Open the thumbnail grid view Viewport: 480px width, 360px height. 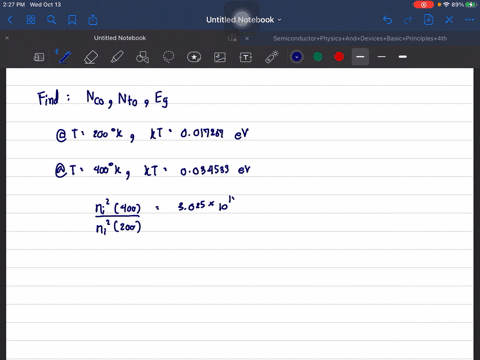[31, 20]
